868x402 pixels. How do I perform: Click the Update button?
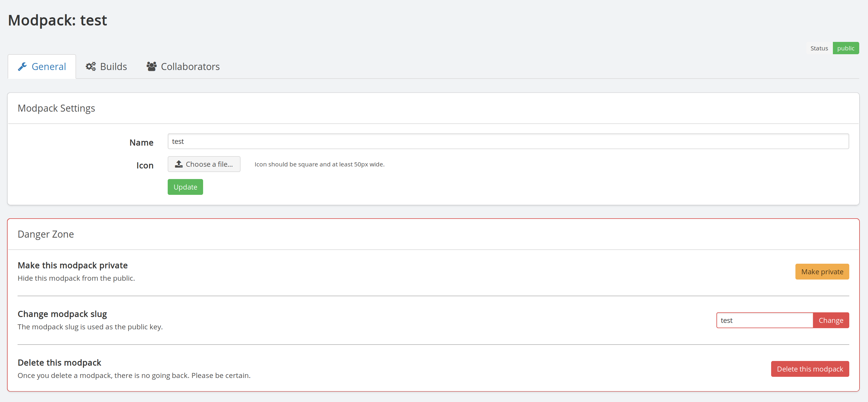pyautogui.click(x=185, y=187)
